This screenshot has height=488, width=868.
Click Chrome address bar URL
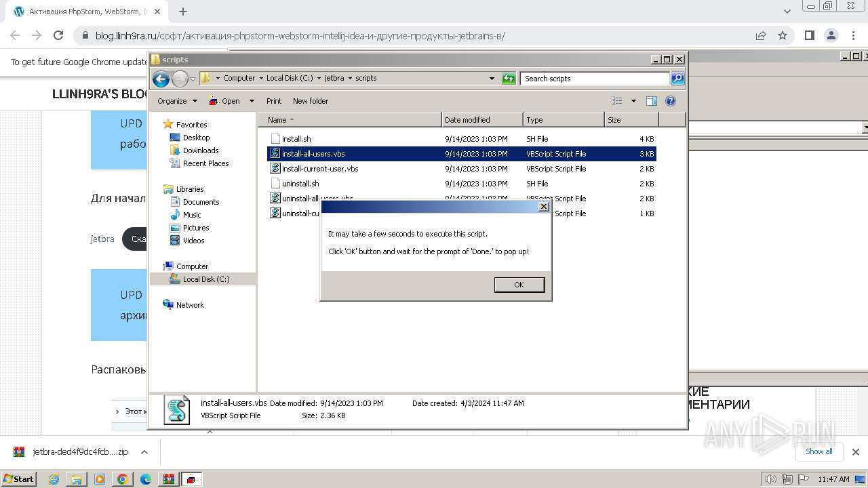tap(300, 36)
